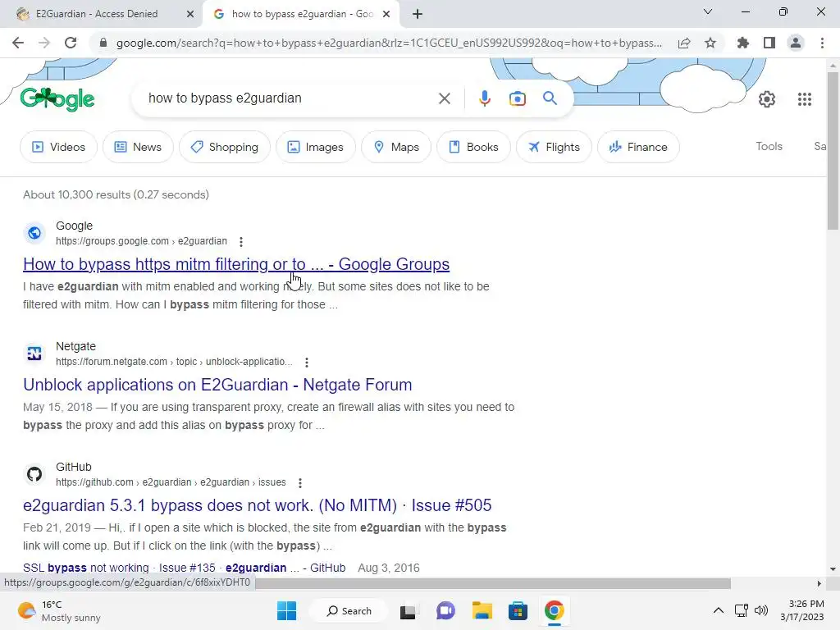Submit search with magnifier icon
The height and width of the screenshot is (630, 840).
550,98
